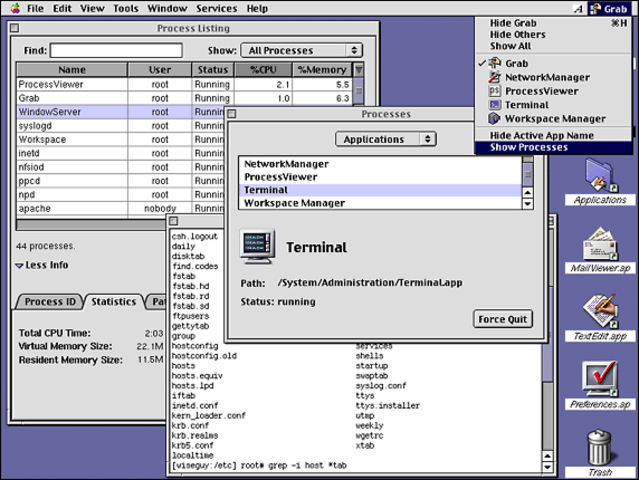
Task: Open the Window menu
Action: pos(167,8)
